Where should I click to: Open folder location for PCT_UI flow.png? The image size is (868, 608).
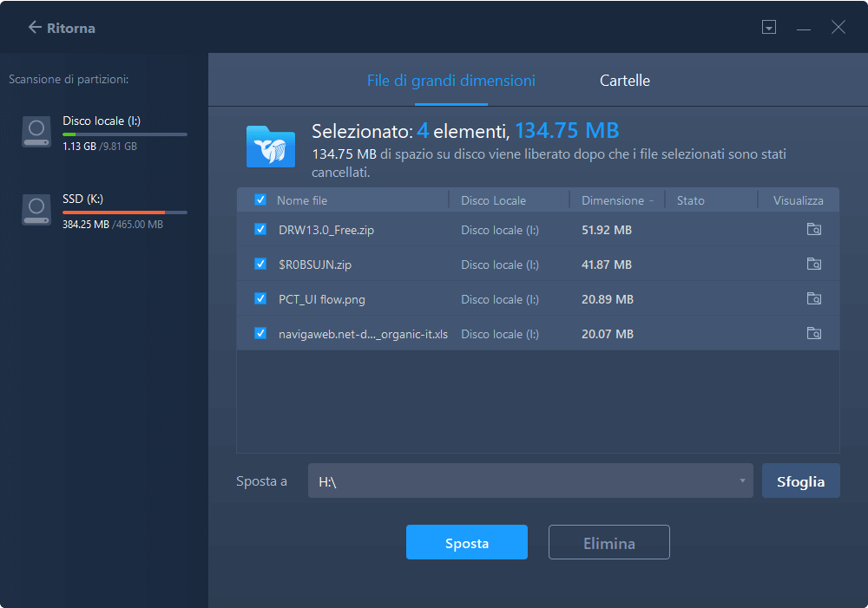[814, 298]
